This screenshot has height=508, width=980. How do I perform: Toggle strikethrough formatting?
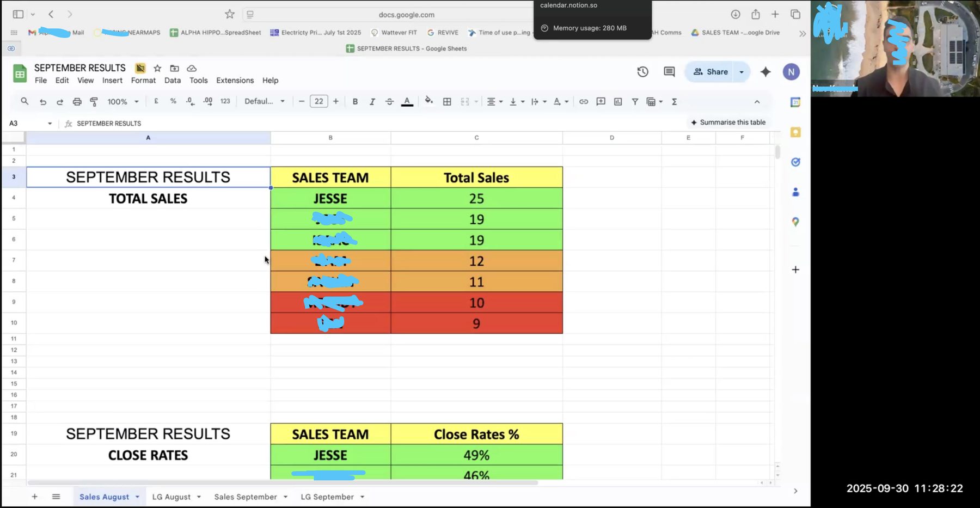[389, 102]
